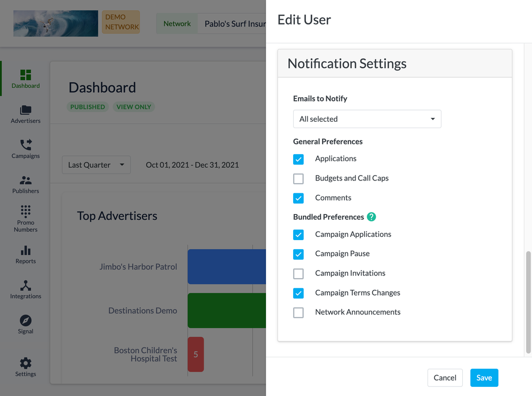532x396 pixels.
Task: Select the Network tab in header
Action: pos(177,23)
